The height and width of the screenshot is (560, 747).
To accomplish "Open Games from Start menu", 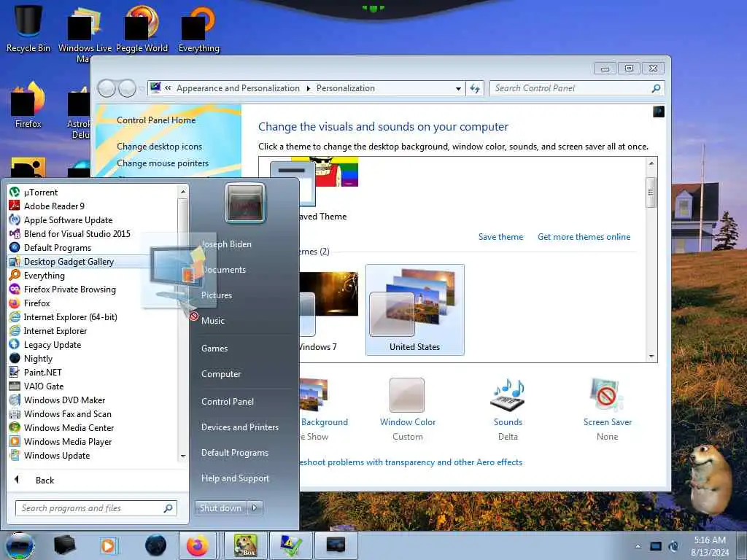I will click(214, 349).
